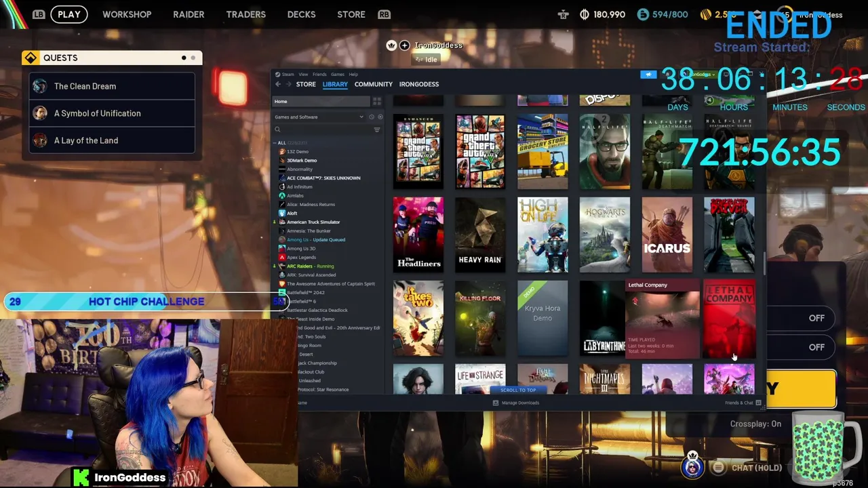Toggle the second OFF switch
The height and width of the screenshot is (488, 868).
tap(816, 347)
